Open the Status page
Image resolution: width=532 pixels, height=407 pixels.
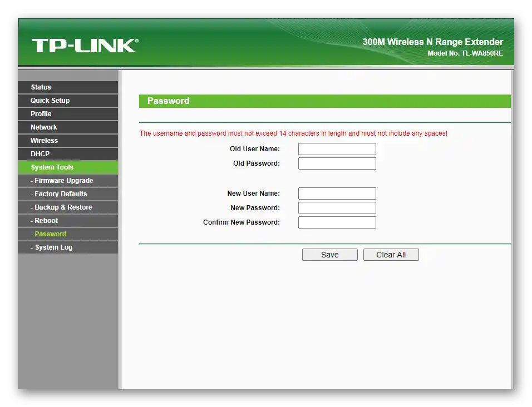(41, 87)
